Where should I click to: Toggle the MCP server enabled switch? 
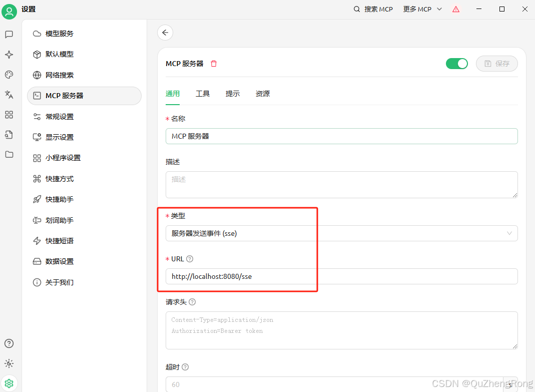(456, 64)
